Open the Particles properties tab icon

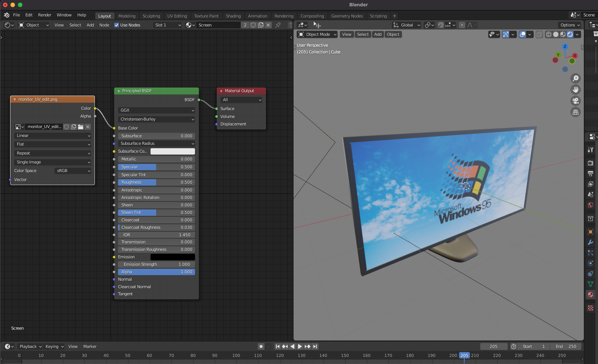click(591, 253)
